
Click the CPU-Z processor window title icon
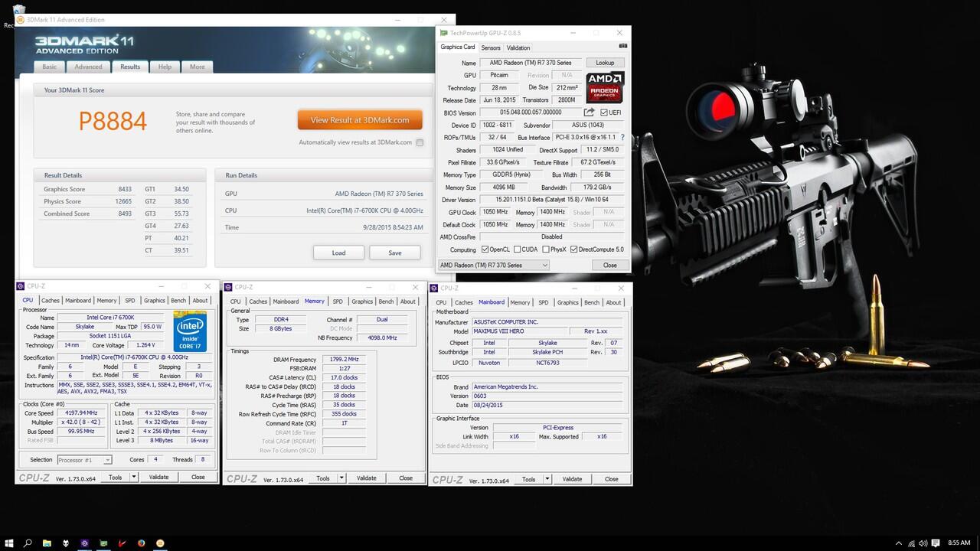[x=21, y=286]
